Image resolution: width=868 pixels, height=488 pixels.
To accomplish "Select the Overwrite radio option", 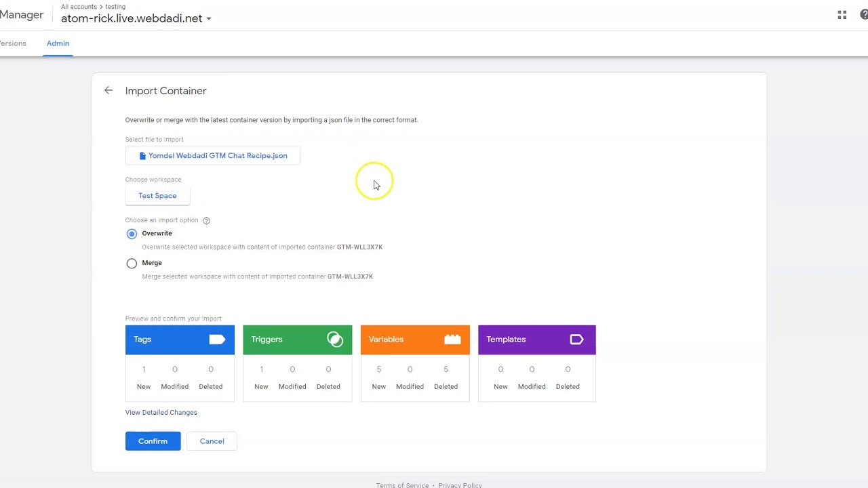I will point(132,234).
